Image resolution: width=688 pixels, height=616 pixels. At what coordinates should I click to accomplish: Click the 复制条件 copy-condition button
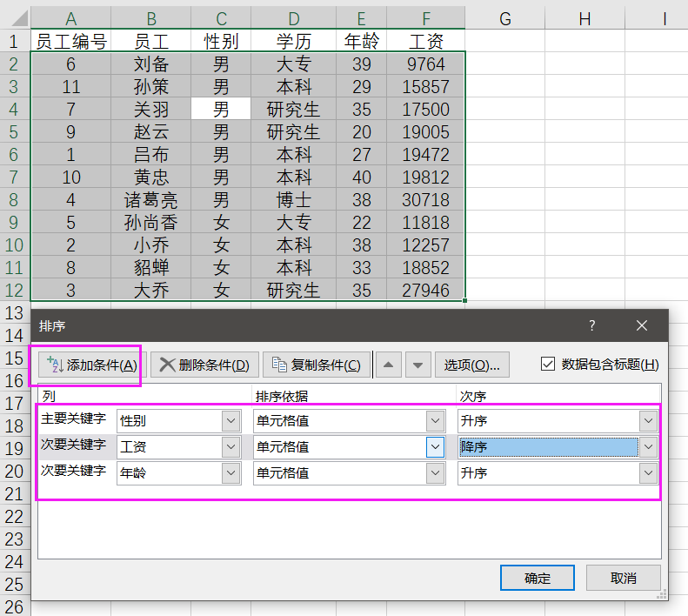tap(317, 365)
